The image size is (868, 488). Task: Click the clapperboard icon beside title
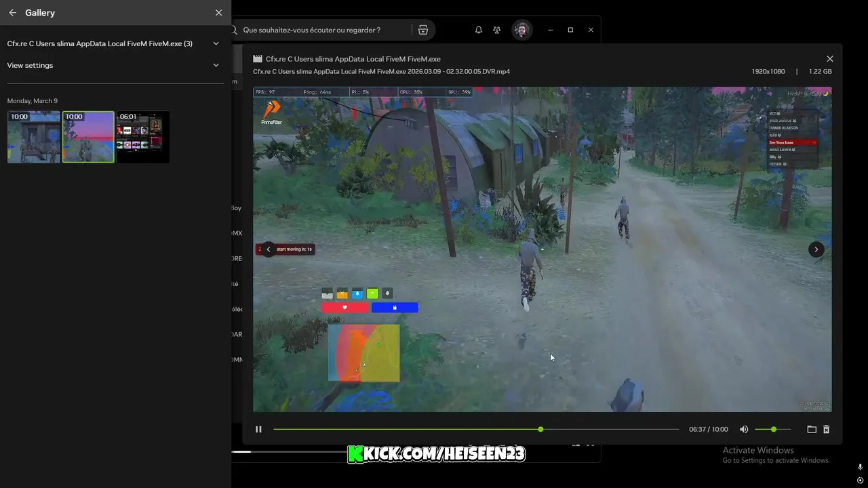(258, 59)
